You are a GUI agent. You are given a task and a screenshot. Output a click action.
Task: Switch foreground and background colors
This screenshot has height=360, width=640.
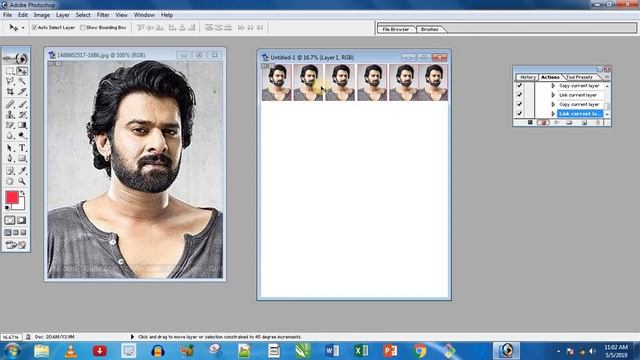(22, 193)
